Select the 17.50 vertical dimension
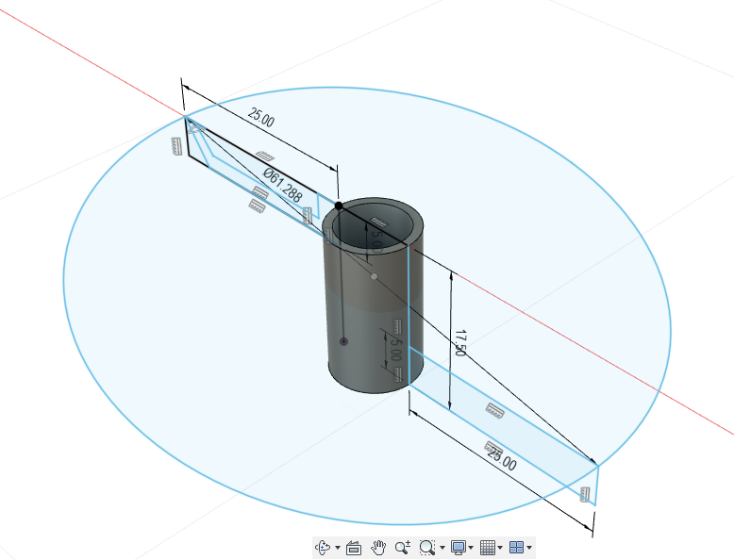Image resolution: width=734 pixels, height=560 pixels. [460, 343]
